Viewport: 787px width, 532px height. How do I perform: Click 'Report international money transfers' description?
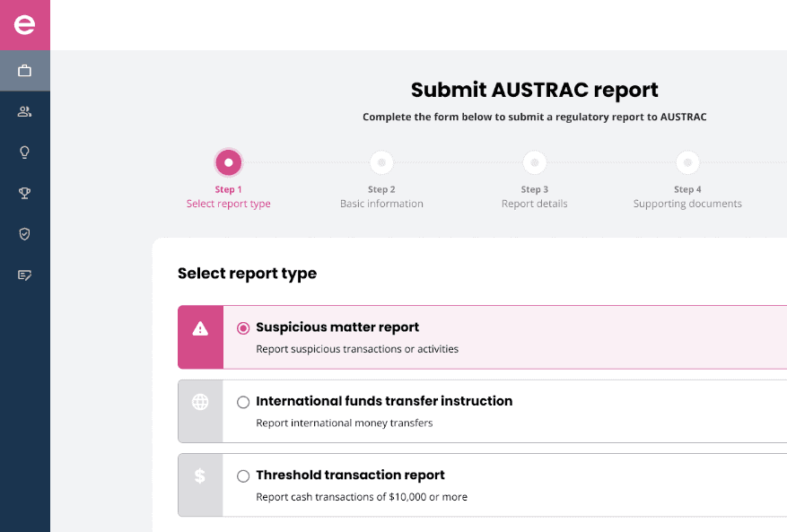pos(344,423)
